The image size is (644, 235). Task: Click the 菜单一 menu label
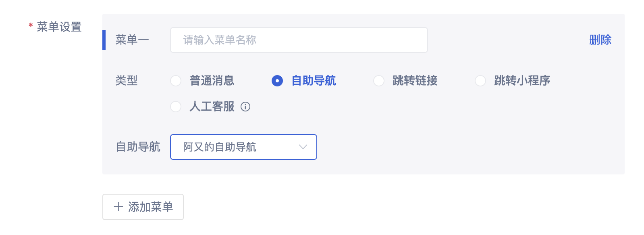(132, 40)
